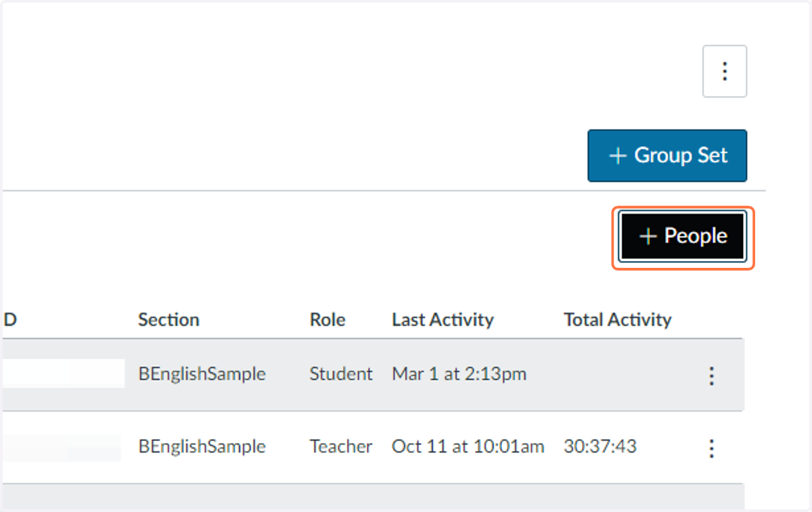Click the Student role cell
Viewport: 812px width, 512px height.
pos(341,374)
